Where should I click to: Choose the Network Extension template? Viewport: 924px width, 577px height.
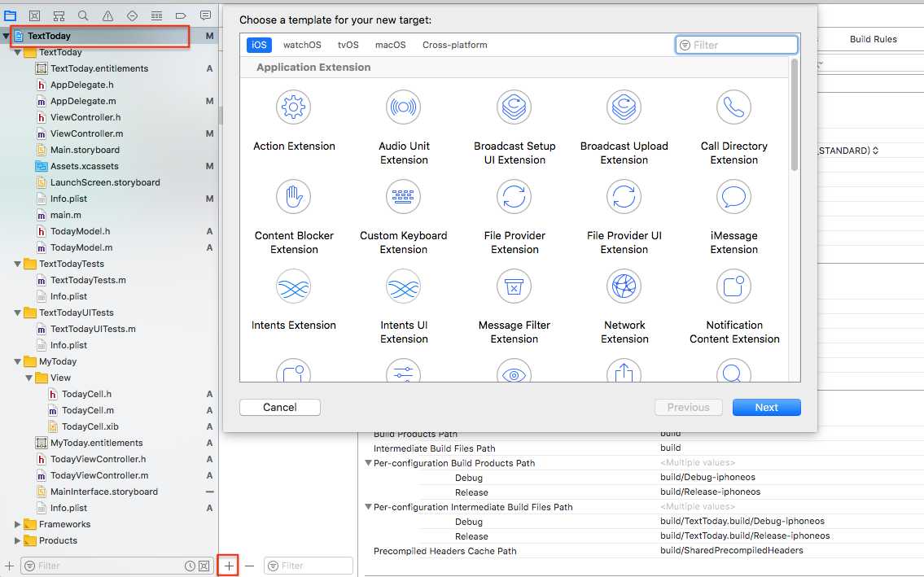point(624,307)
